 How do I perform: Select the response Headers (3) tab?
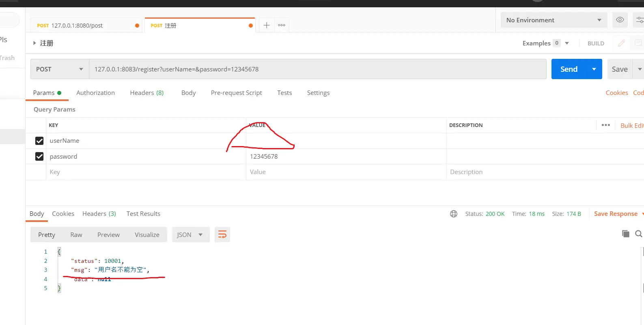click(99, 214)
